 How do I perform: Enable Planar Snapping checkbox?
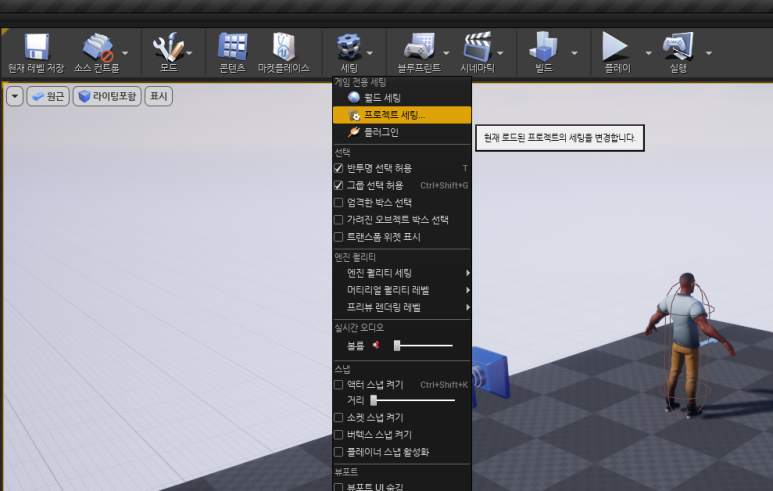339,452
